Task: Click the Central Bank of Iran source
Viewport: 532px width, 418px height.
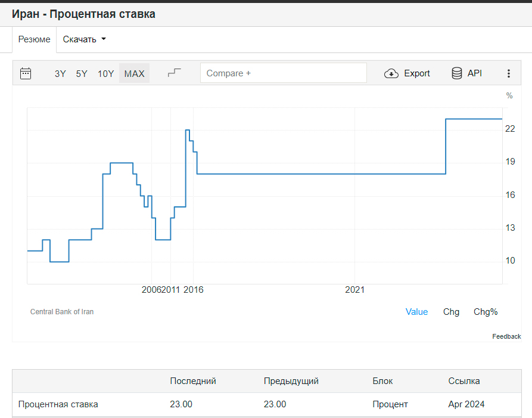Action: click(x=62, y=312)
